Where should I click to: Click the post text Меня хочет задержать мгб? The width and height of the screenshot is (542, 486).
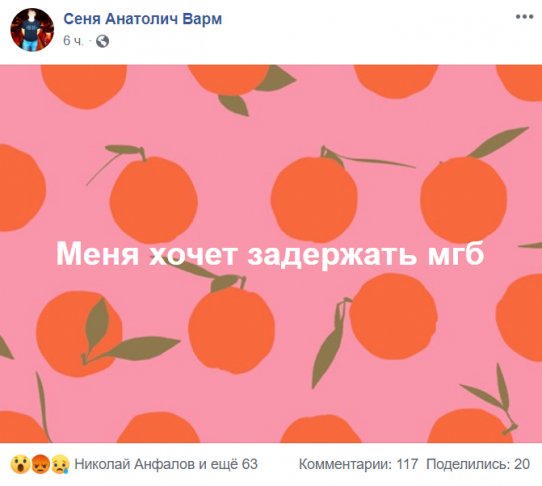pos(270,255)
